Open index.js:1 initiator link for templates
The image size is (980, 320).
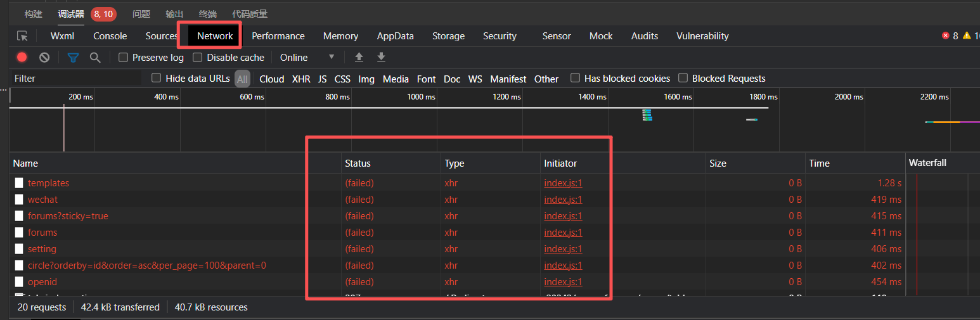click(563, 183)
